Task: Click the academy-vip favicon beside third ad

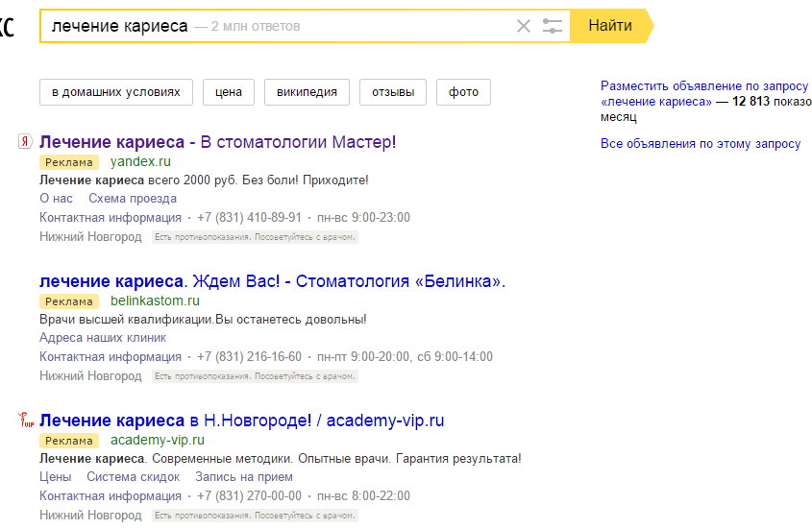Action: coord(26,420)
